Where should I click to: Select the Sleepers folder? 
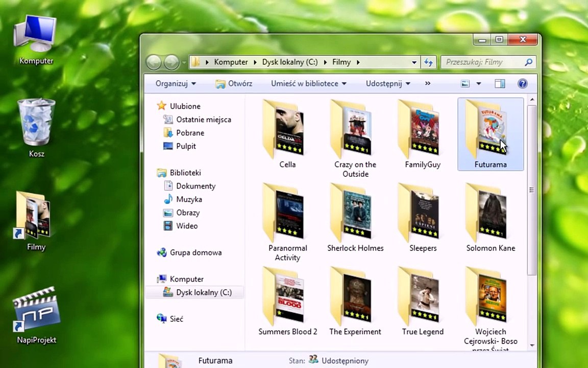(423, 217)
